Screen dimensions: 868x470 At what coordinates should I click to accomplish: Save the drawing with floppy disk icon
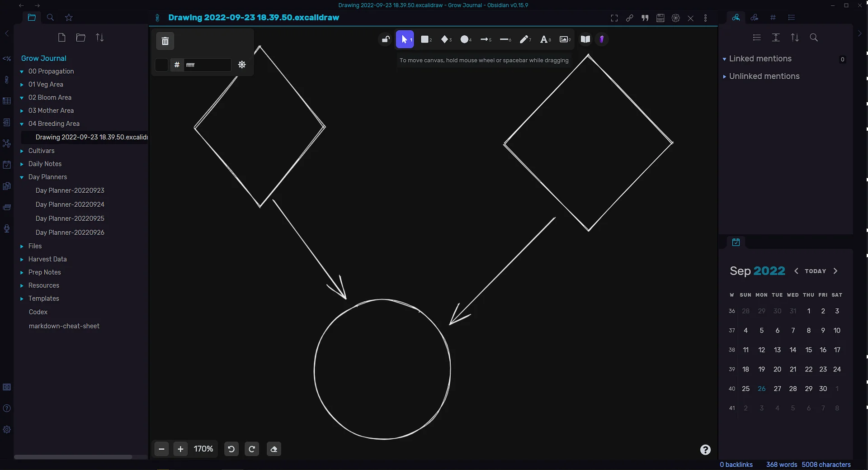[x=660, y=18]
